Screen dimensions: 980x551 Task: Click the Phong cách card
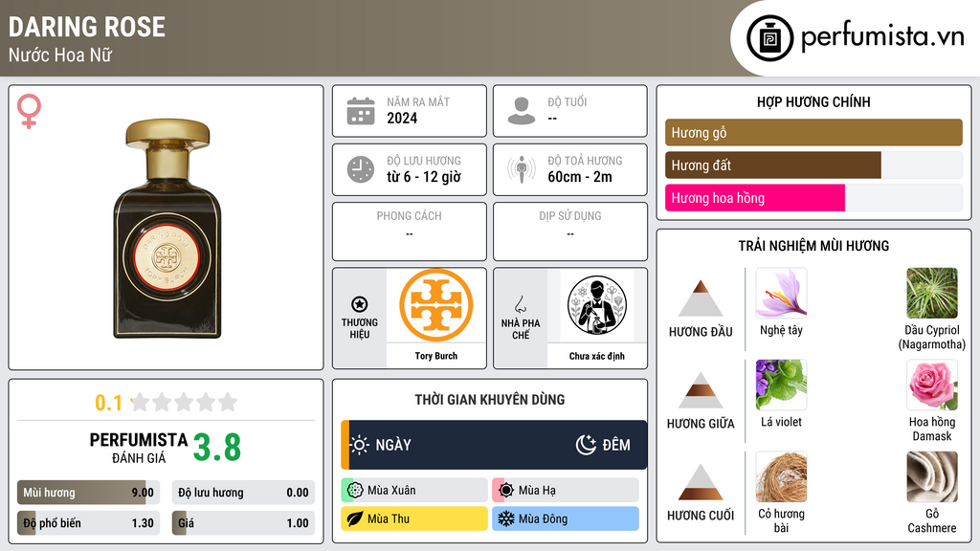[410, 231]
